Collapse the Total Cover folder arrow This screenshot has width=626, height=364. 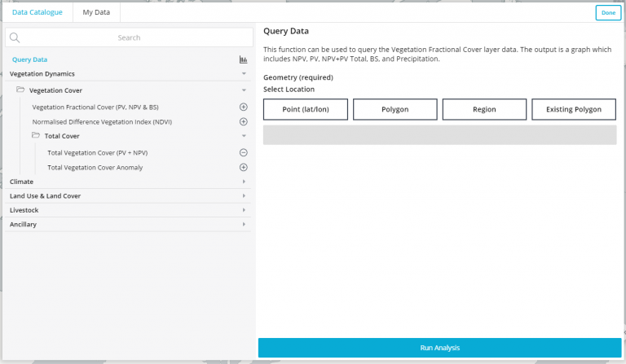[x=244, y=136]
